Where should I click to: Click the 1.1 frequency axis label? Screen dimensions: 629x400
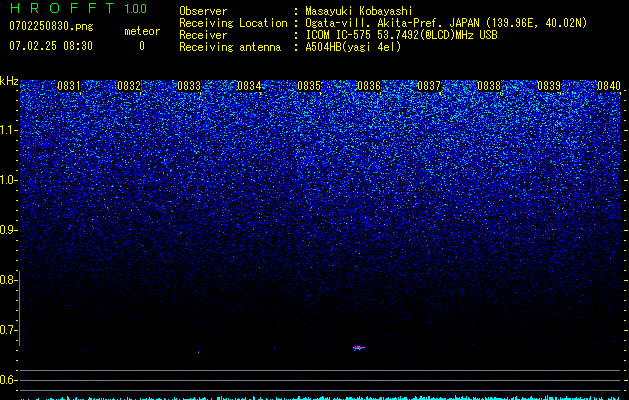click(x=8, y=130)
